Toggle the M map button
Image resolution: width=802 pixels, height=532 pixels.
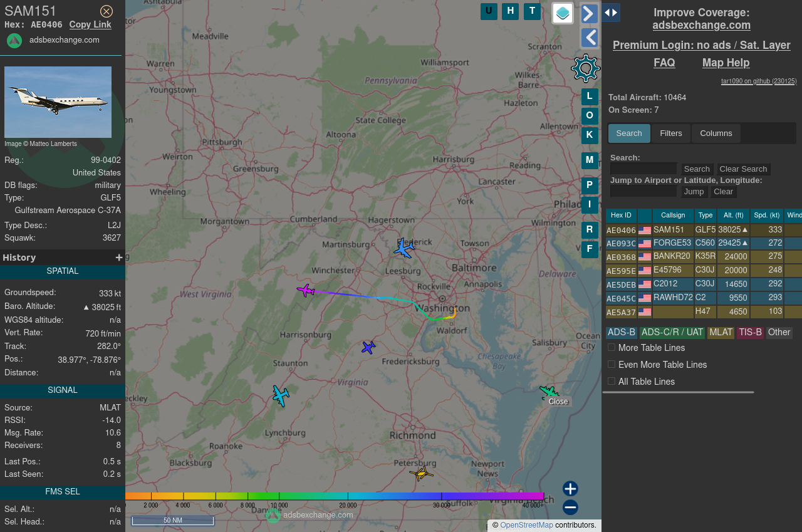(x=590, y=160)
